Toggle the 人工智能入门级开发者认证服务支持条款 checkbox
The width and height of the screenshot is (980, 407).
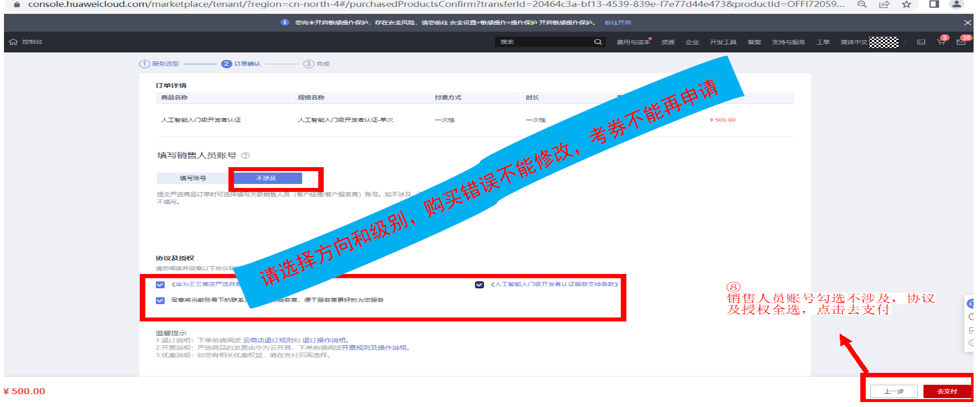(480, 285)
